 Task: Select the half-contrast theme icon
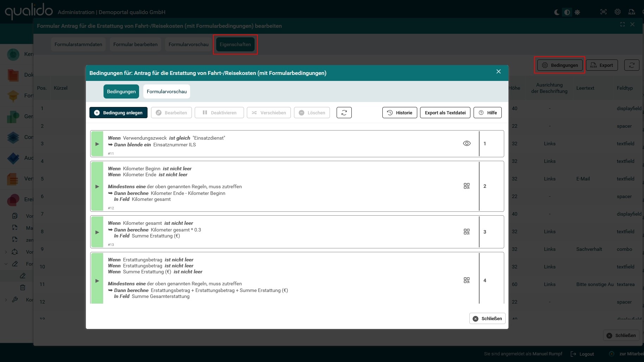pos(567,12)
